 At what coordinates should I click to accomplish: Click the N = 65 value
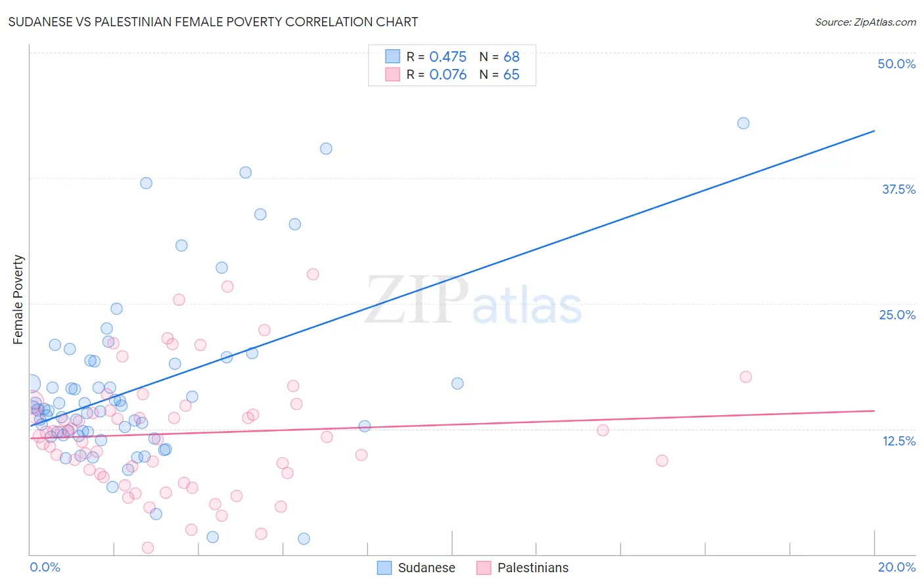coord(499,74)
